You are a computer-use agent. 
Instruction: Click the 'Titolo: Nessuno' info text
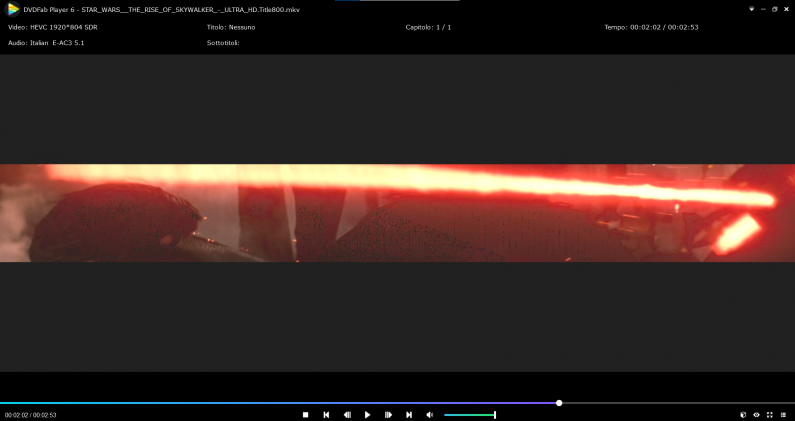coord(231,27)
